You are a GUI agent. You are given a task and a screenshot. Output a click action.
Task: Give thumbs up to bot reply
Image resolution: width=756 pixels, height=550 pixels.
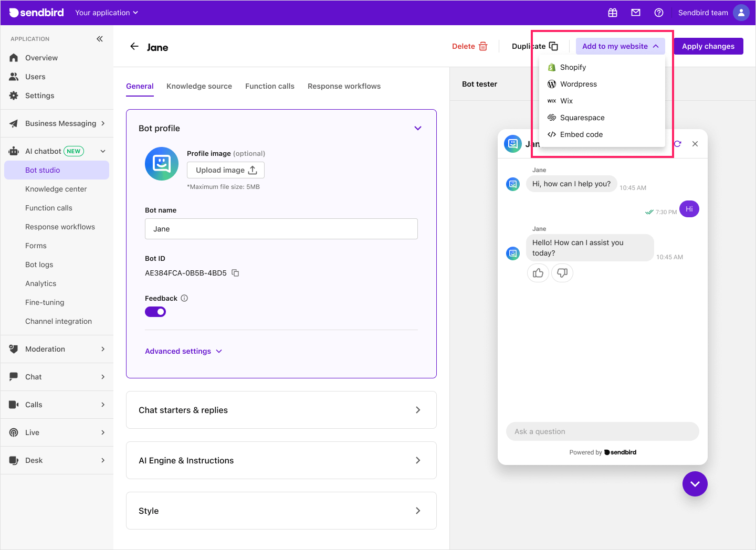538,273
